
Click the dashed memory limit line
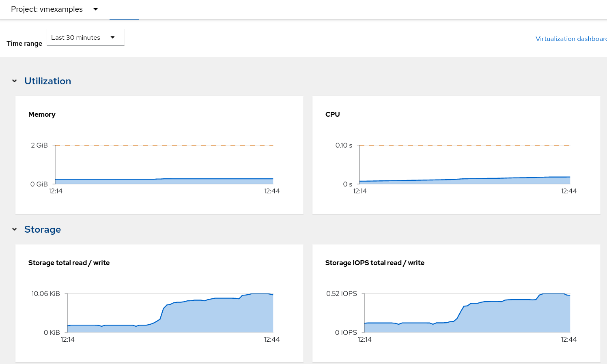[x=162, y=145]
